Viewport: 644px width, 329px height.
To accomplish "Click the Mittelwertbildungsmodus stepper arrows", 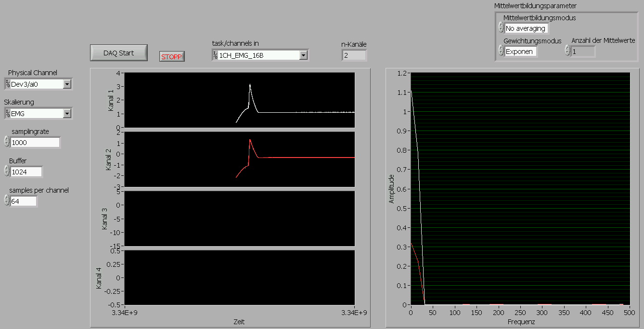I will click(x=501, y=28).
